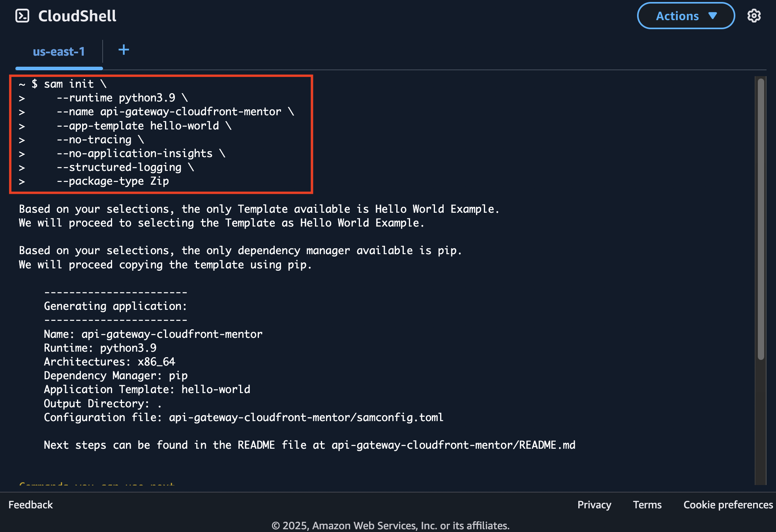Open Cookie preferences
The width and height of the screenshot is (776, 532).
pos(728,505)
